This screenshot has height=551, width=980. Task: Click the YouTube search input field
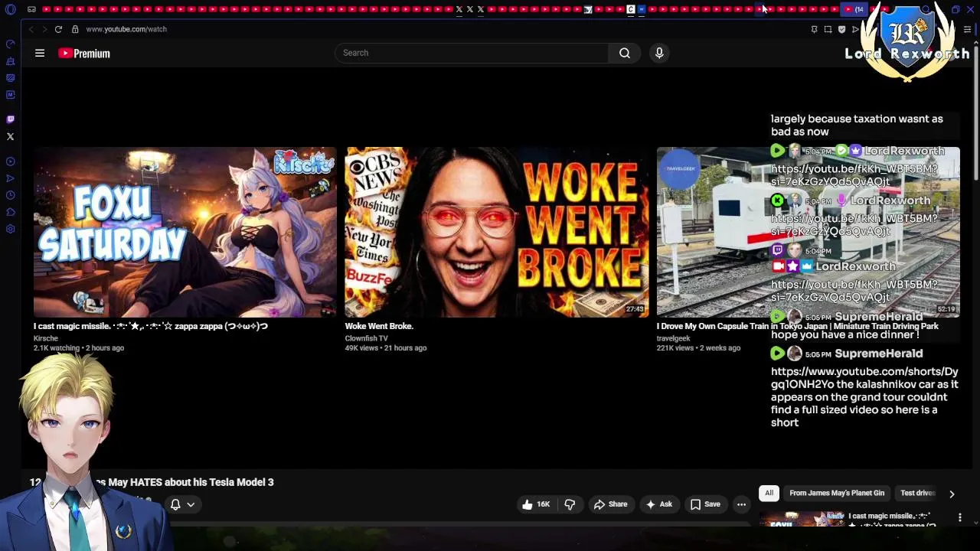472,53
